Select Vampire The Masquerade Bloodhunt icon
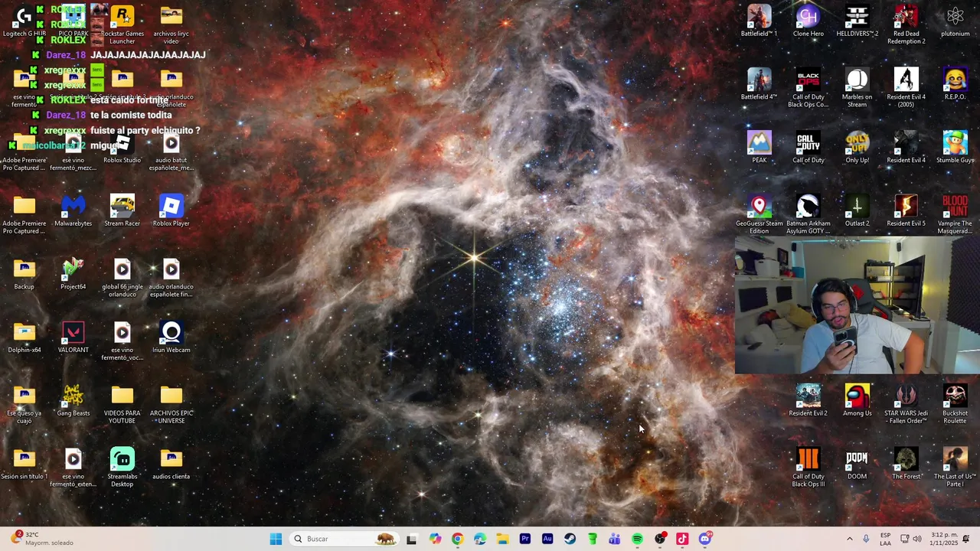 click(x=955, y=215)
